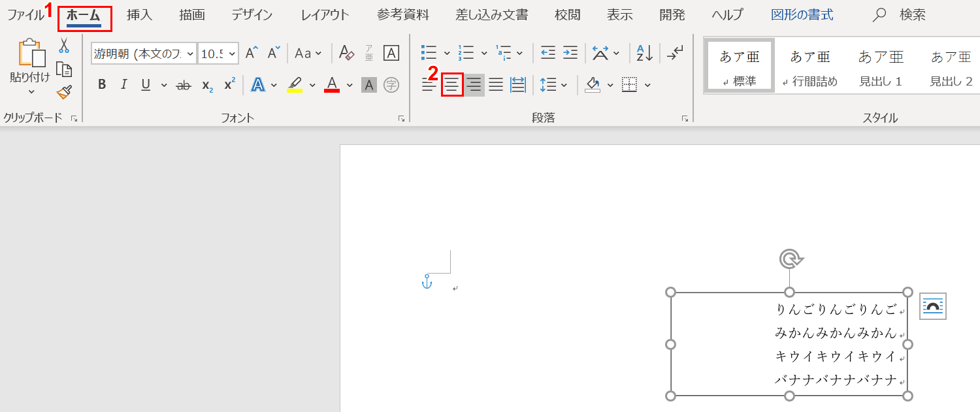This screenshot has height=412, width=980.
Task: Apply paragraph shading fill color
Action: click(x=593, y=85)
